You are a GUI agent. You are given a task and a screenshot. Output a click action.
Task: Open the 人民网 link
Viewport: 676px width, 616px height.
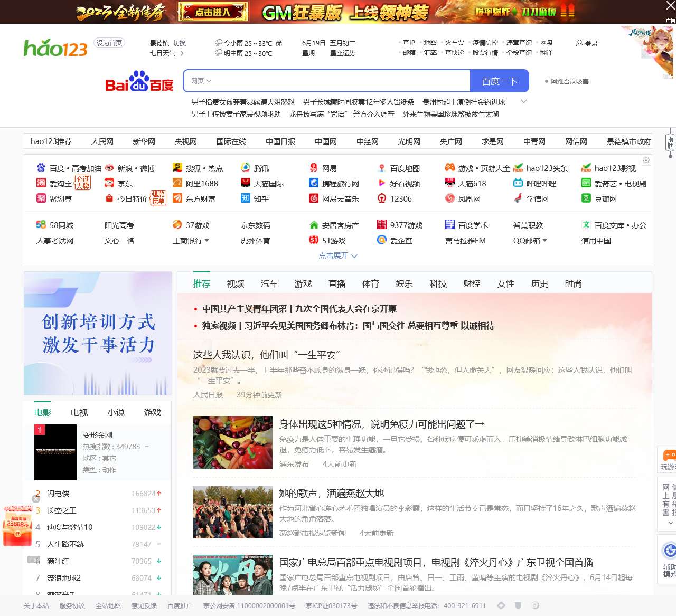click(102, 141)
